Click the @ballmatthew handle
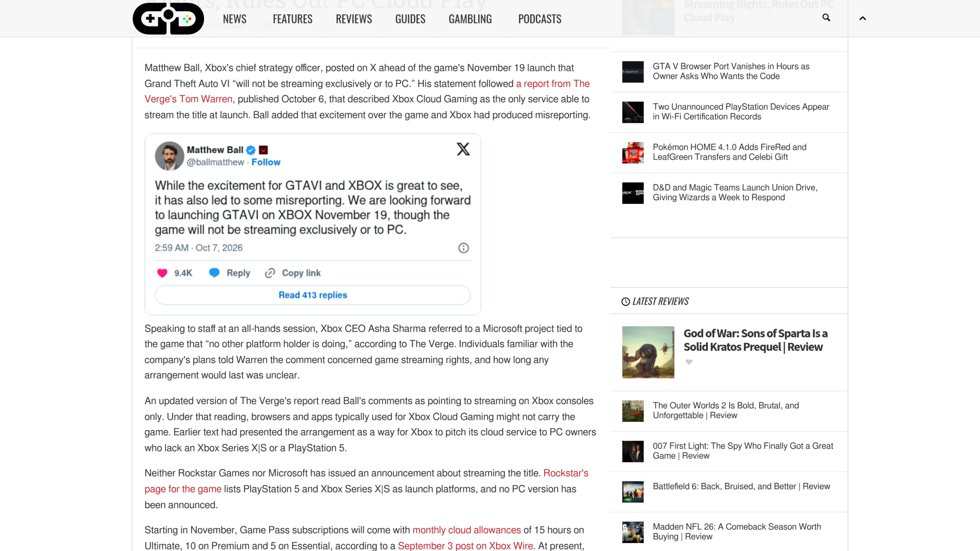The height and width of the screenshot is (551, 980). coord(215,162)
